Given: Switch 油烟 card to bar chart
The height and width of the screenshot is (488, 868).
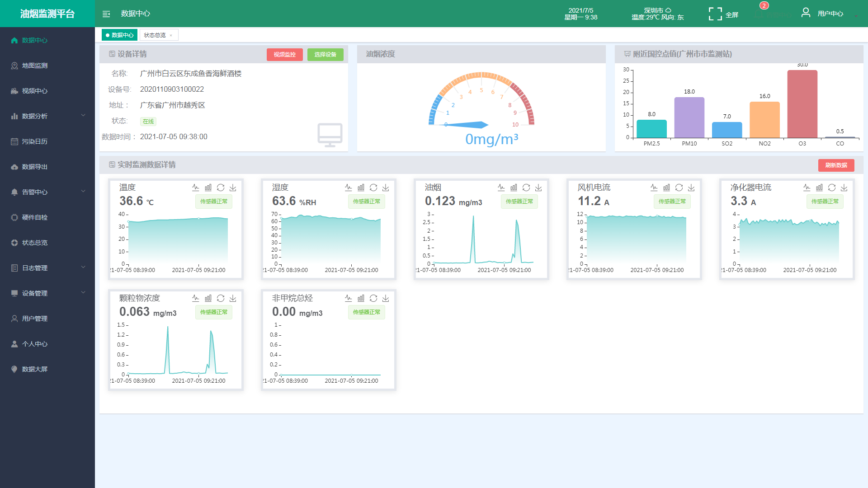Looking at the screenshot, I should coord(514,187).
